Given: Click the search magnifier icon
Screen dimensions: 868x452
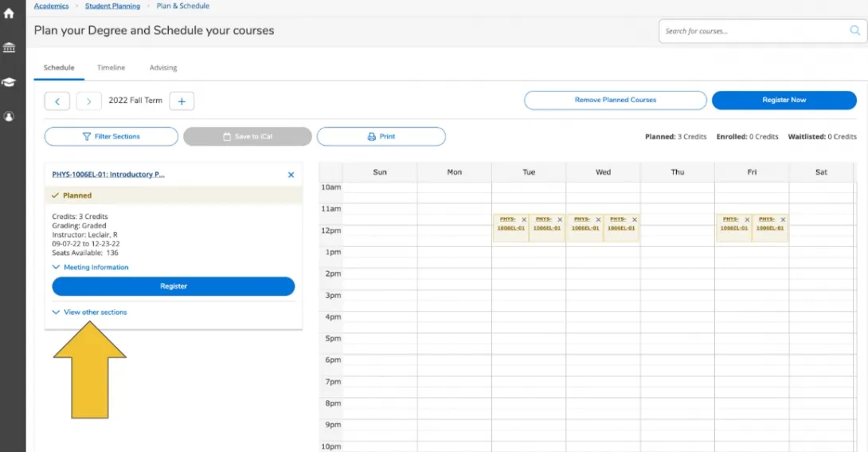Looking at the screenshot, I should (x=855, y=31).
